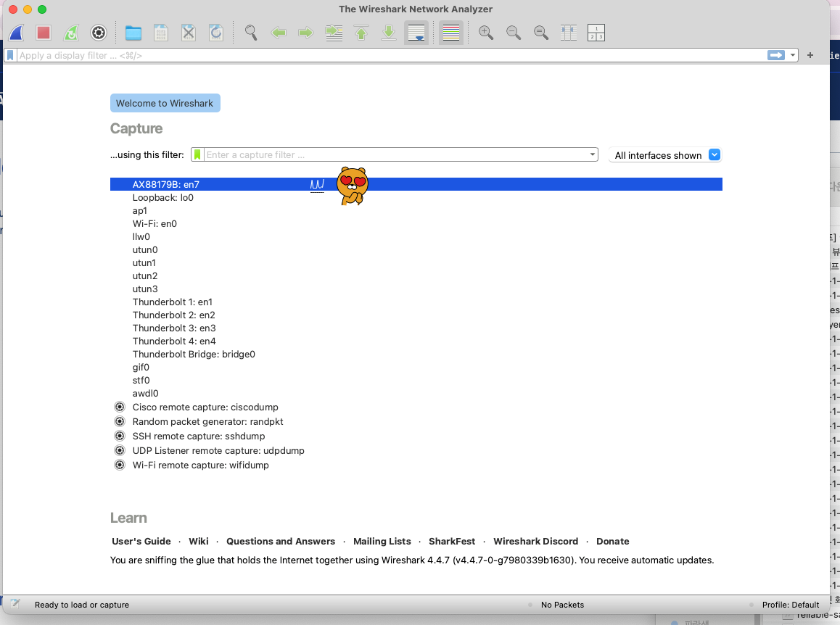Screen dimensions: 840x625
Task: Save this capture file
Action: [161, 33]
